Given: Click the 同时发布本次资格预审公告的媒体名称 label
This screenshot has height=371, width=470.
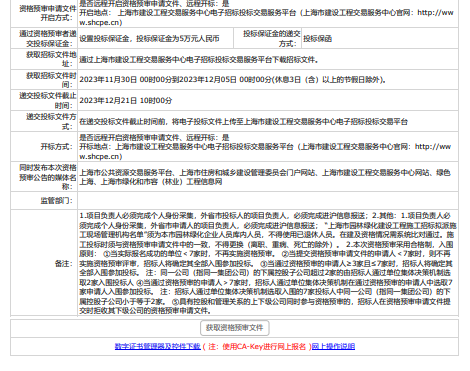Looking at the screenshot, I should tap(48, 177).
